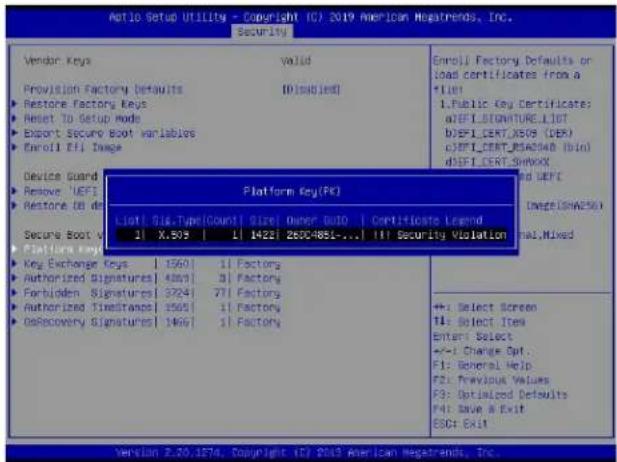Click Vendor Keys Valid status value

[296, 61]
